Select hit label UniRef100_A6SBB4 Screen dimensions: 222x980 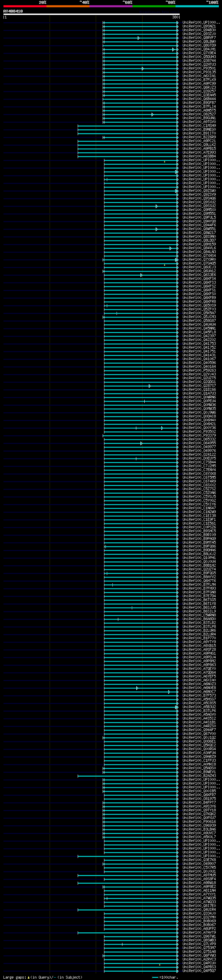(199, 156)
